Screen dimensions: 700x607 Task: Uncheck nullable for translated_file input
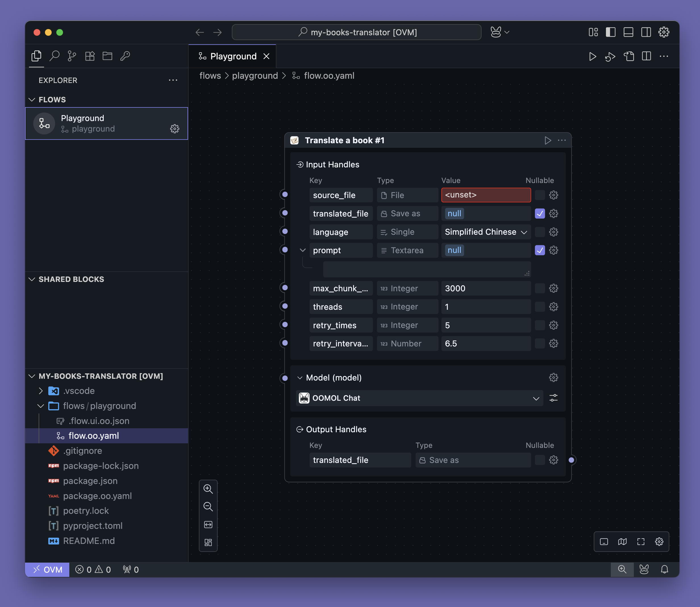[539, 213]
